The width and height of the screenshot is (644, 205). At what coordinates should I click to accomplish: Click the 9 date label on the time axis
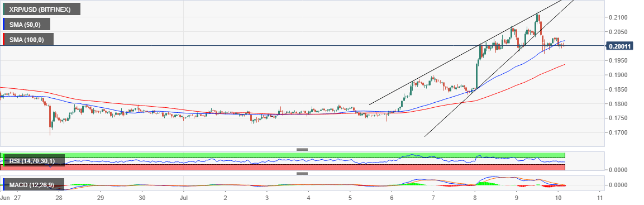click(x=517, y=198)
